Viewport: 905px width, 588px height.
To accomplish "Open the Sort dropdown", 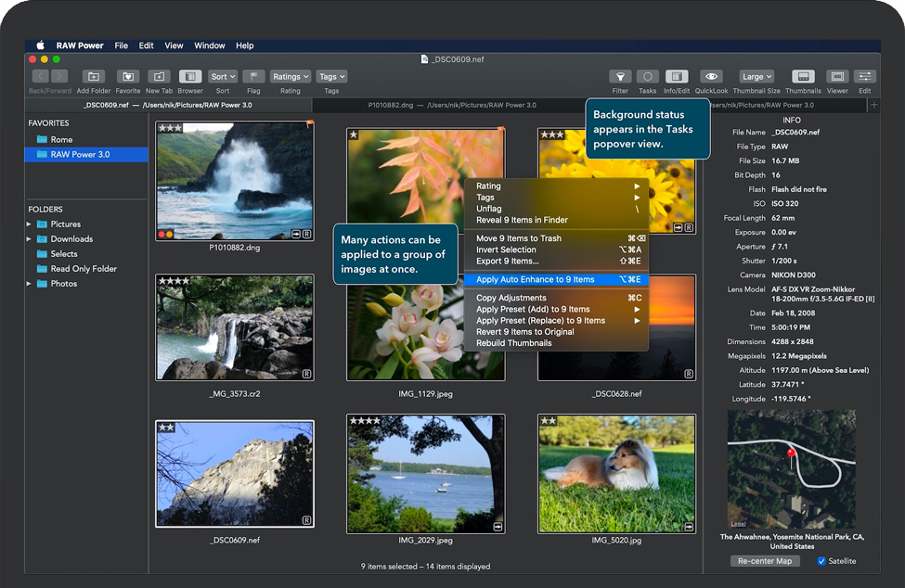I will click(x=223, y=77).
